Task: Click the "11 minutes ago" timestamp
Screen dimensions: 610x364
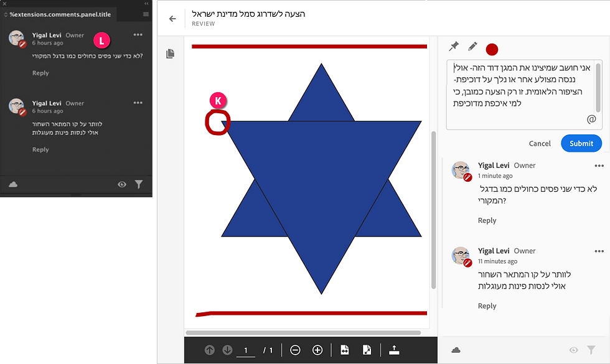Action: (497, 261)
